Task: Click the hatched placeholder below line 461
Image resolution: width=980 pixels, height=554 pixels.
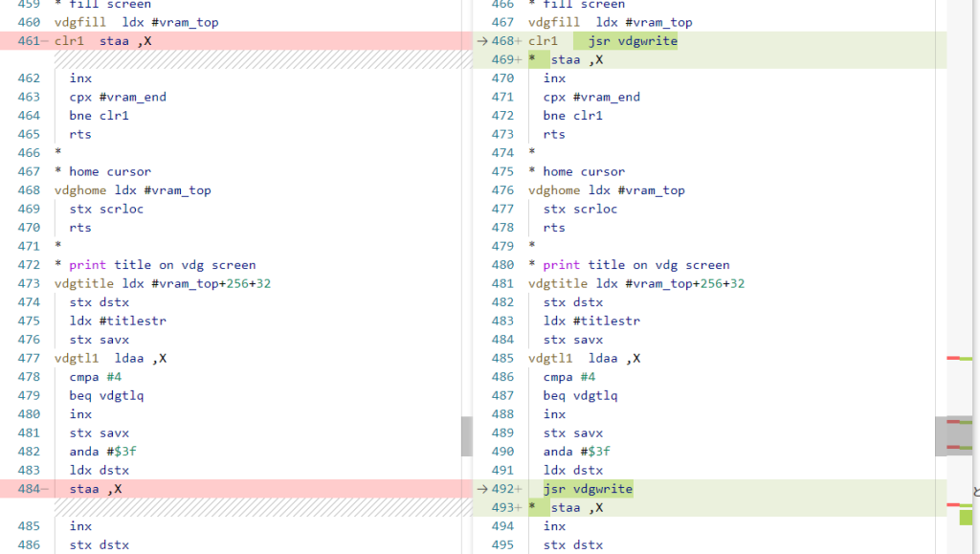Action: (x=256, y=59)
